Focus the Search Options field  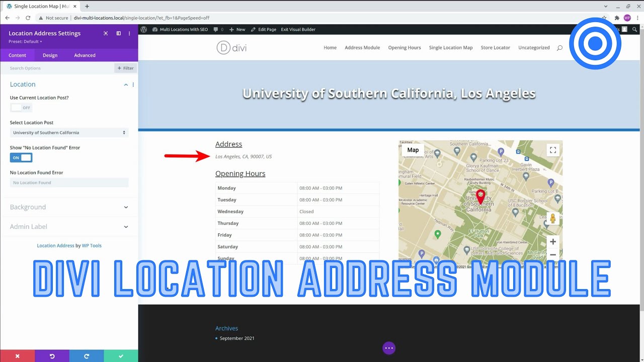click(x=56, y=68)
